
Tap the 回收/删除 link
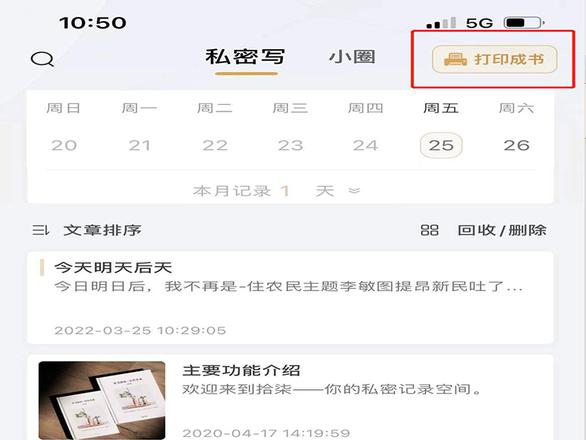click(502, 230)
